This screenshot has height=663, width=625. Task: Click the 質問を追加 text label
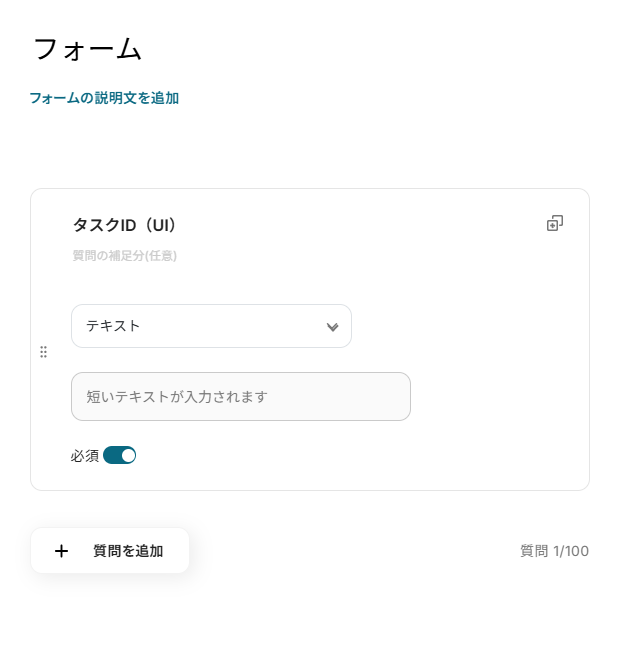pos(128,551)
